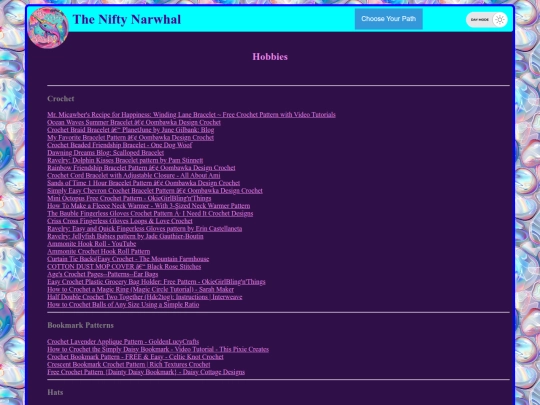
Task: Open Simply Daisy Bookmark video tutorial link
Action: [158, 349]
